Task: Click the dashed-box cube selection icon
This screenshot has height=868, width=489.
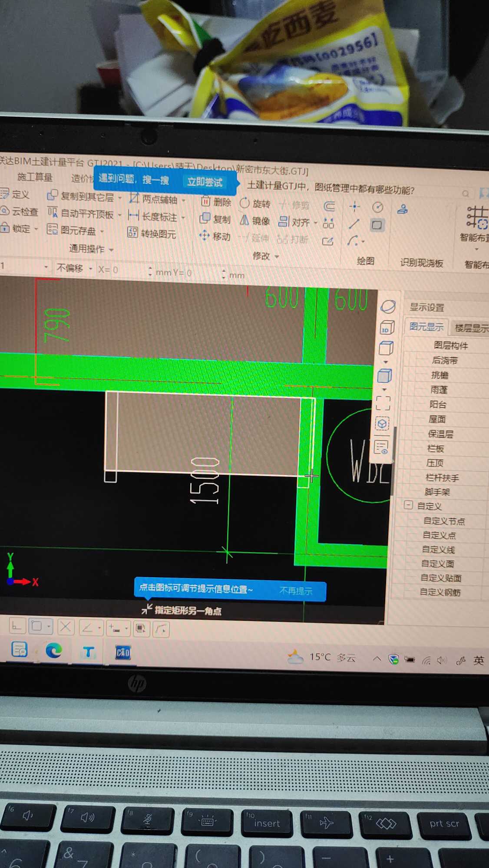Action: [382, 424]
